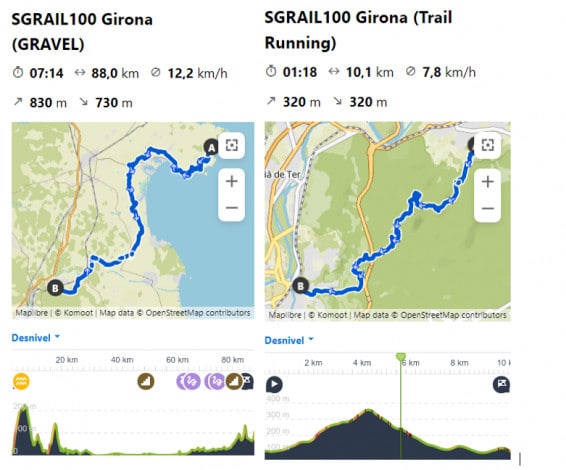Zoom in on the Trail Running map
Image resolution: width=566 pixels, height=470 pixels.
click(x=487, y=181)
